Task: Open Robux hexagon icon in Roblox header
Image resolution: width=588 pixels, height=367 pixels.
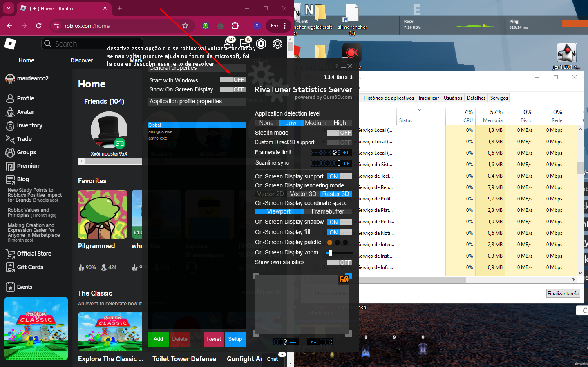Action: [x=261, y=44]
